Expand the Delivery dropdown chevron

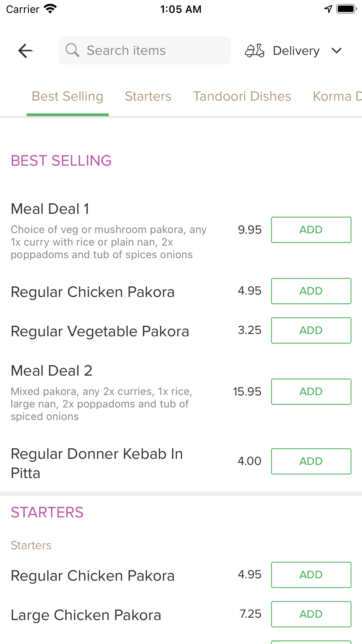click(x=337, y=51)
